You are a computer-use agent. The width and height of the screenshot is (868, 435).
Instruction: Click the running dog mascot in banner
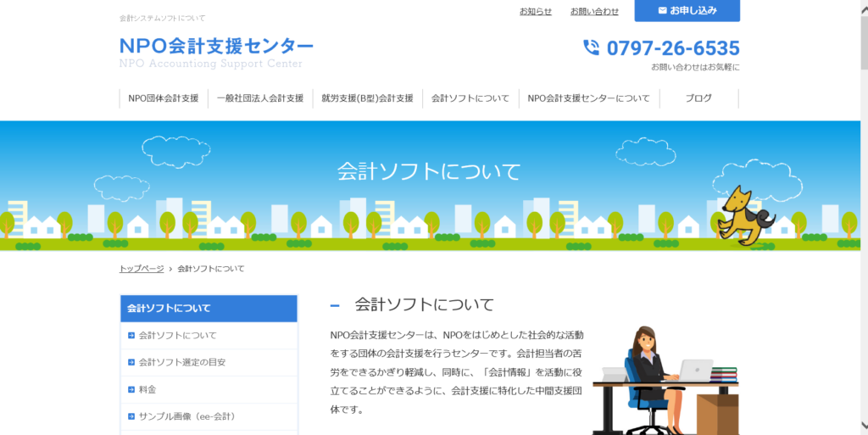tap(746, 216)
